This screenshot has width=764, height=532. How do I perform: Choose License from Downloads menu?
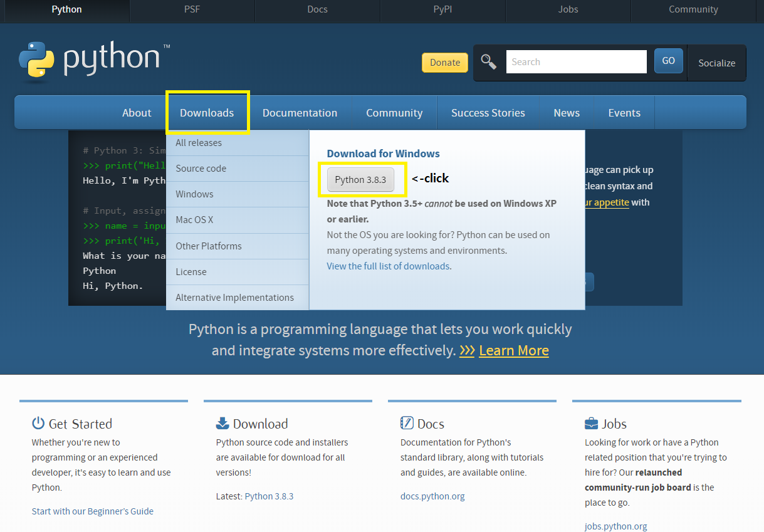click(x=238, y=271)
